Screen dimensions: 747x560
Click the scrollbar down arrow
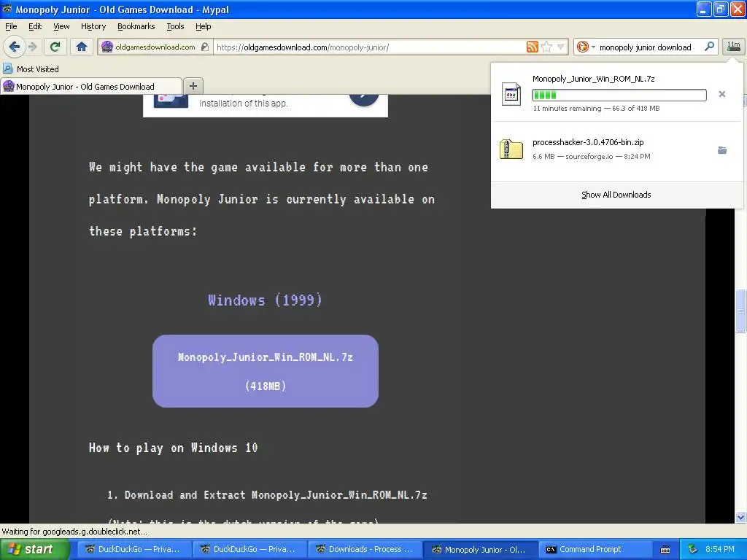(740, 517)
